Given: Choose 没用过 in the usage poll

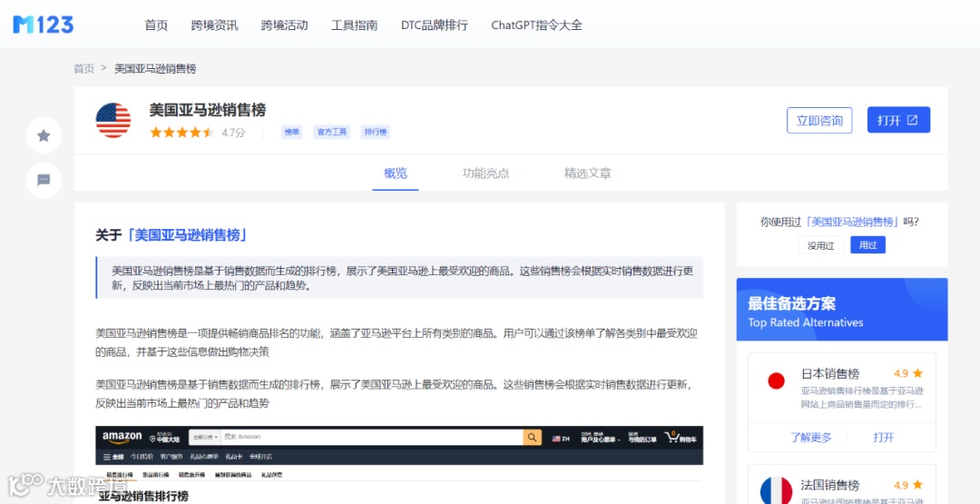Looking at the screenshot, I should pos(820,245).
